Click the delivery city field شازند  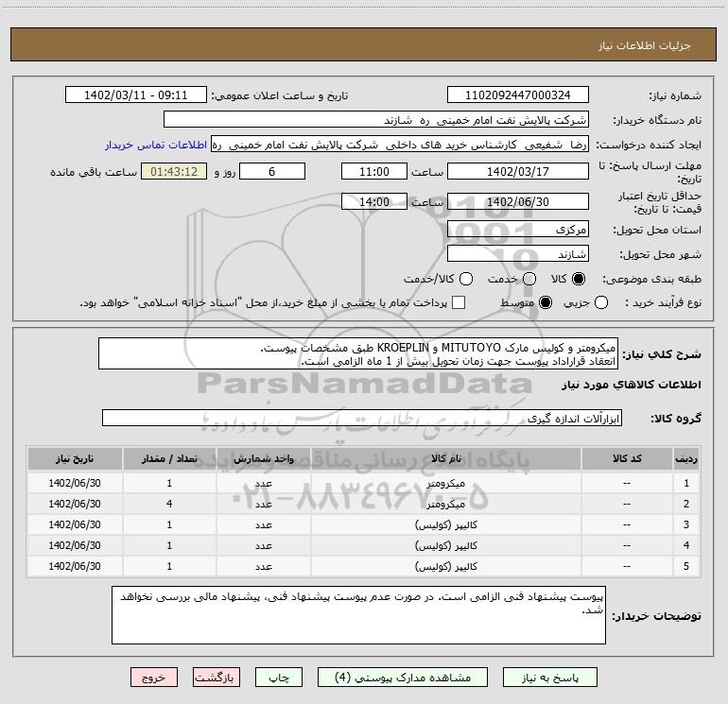(518, 254)
